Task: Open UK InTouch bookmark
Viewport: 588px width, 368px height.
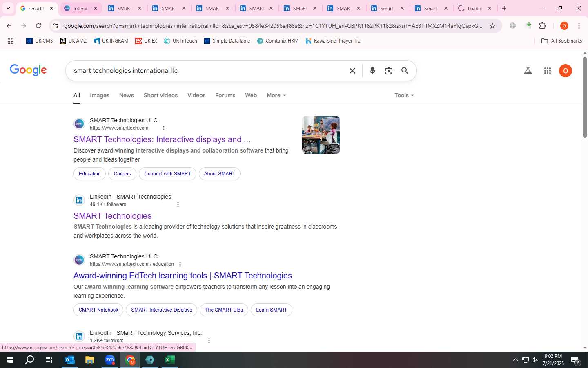Action: (x=180, y=41)
